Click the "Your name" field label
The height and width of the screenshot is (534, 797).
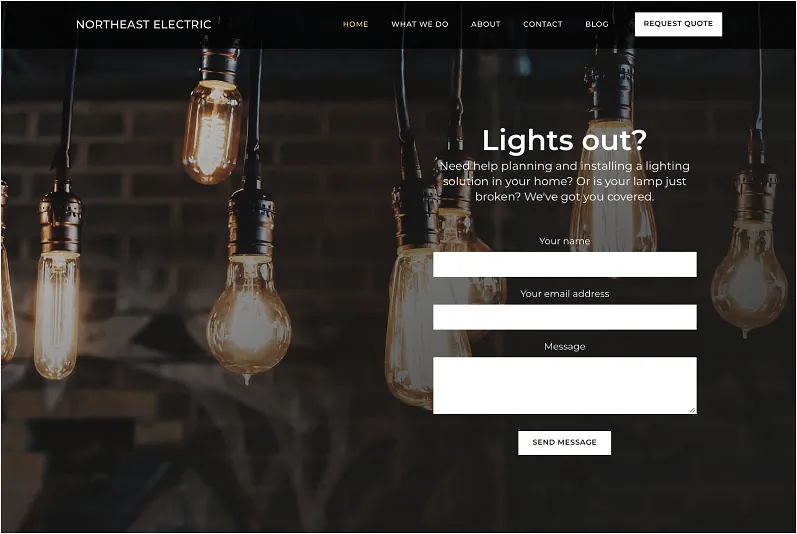click(x=565, y=241)
